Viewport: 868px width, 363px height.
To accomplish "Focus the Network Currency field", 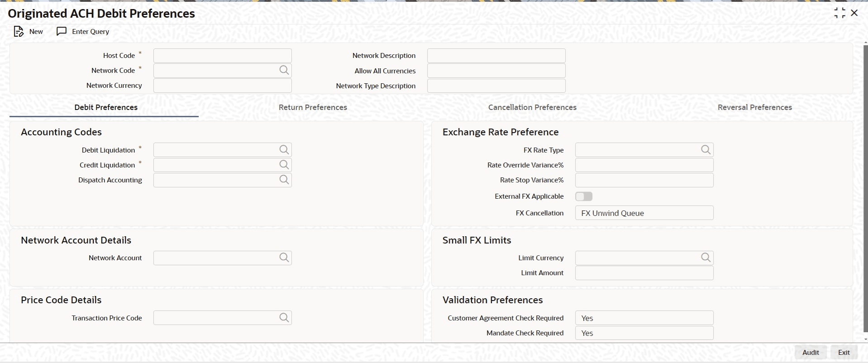I will click(x=223, y=86).
